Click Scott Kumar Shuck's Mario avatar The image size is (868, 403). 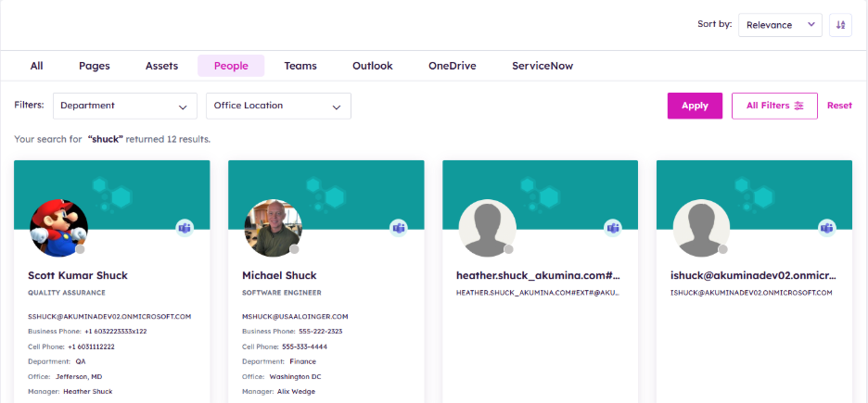(x=58, y=228)
